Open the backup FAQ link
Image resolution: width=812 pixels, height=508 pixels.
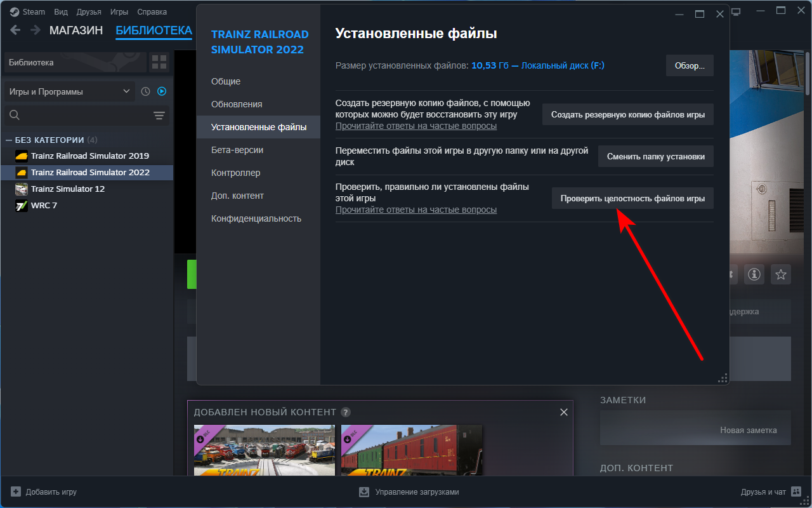[416, 126]
